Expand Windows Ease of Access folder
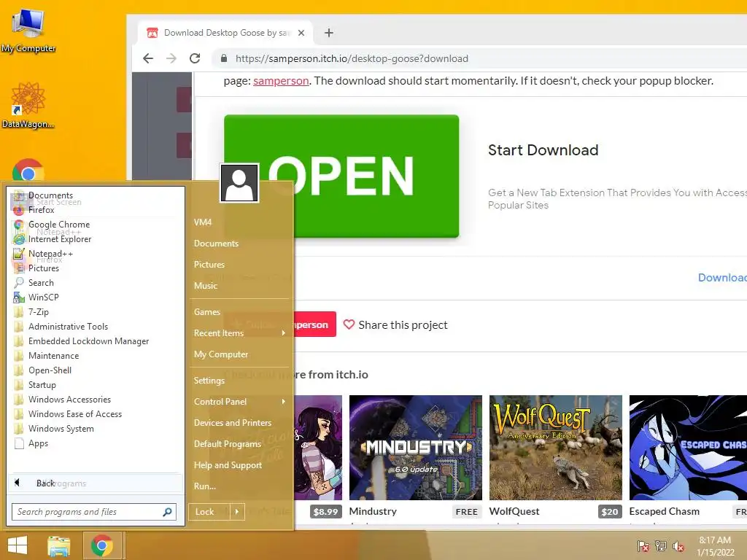 (75, 414)
